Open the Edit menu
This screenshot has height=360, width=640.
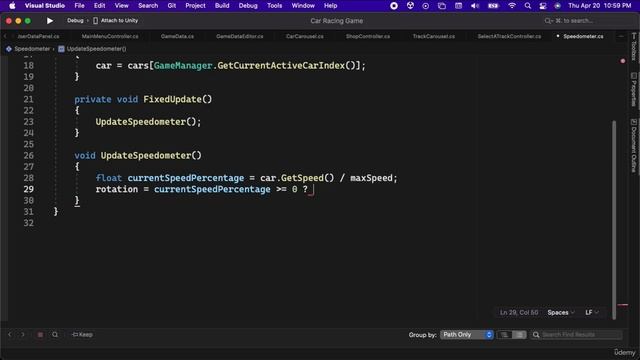[100, 6]
